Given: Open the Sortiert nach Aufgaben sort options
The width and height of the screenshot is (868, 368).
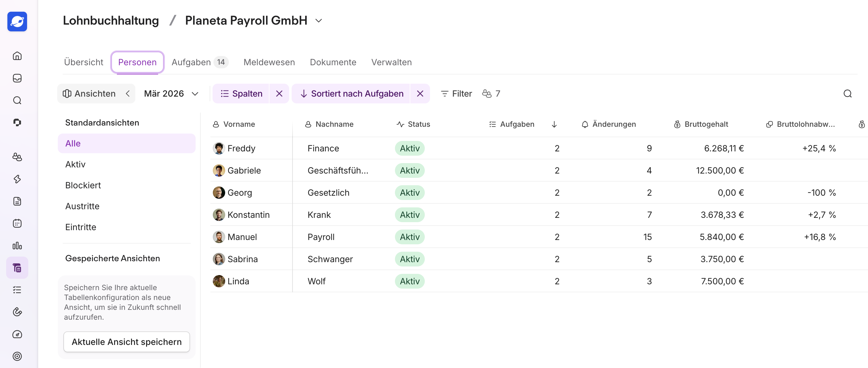Looking at the screenshot, I should click(351, 94).
